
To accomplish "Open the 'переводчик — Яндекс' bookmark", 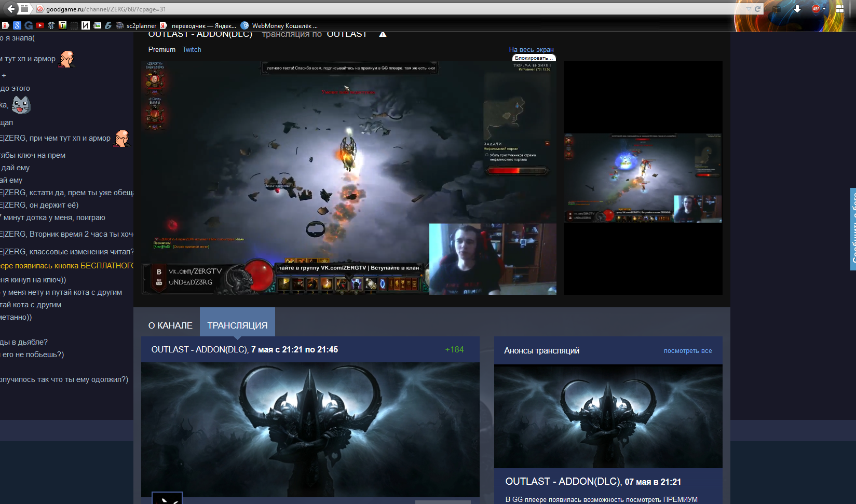I will 198,25.
